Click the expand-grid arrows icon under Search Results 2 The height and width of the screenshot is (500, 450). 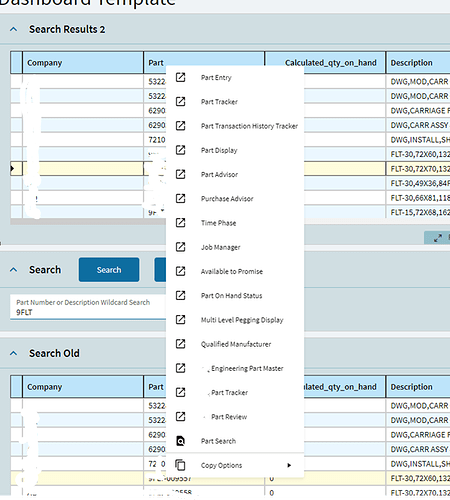(x=438, y=238)
